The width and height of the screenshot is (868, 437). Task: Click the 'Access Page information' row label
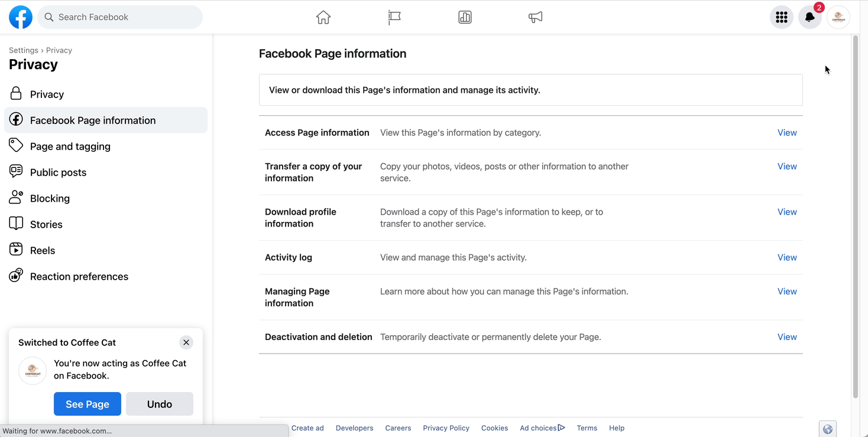(x=317, y=132)
